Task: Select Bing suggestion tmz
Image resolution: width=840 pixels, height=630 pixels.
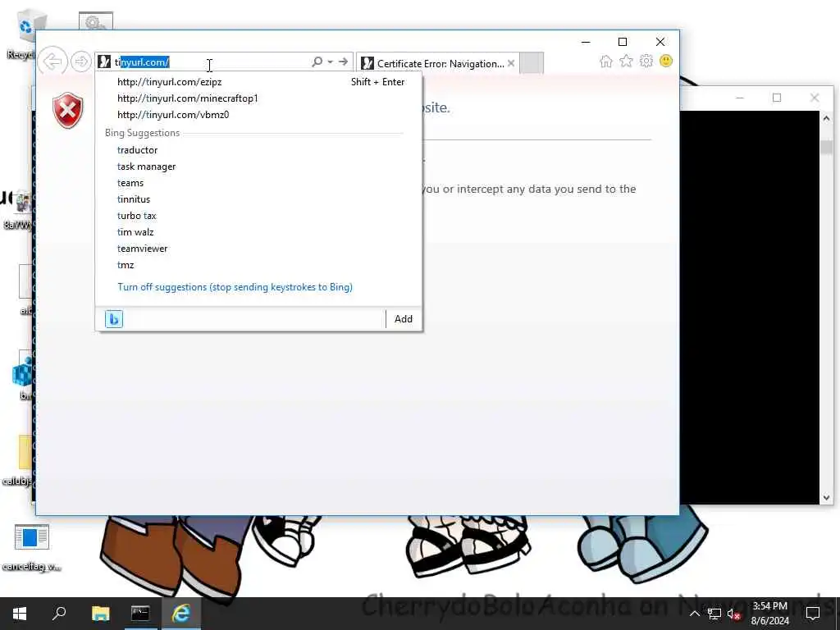Action: pos(258,265)
